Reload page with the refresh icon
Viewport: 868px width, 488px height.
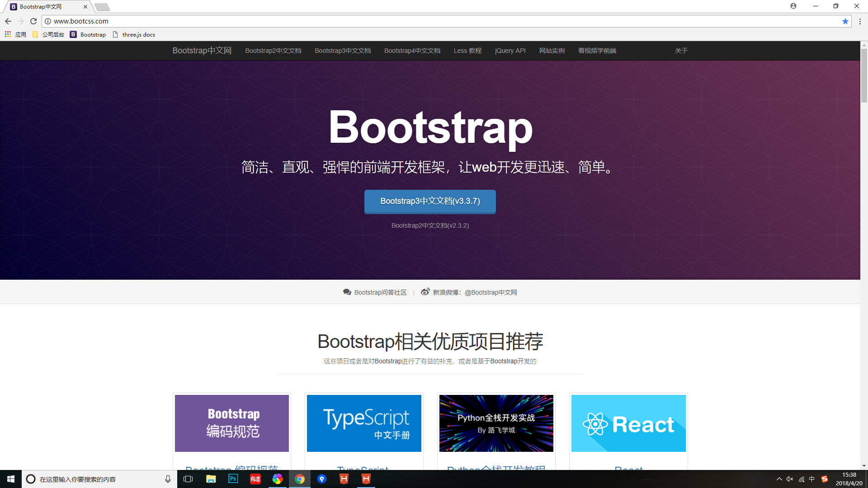click(x=33, y=21)
